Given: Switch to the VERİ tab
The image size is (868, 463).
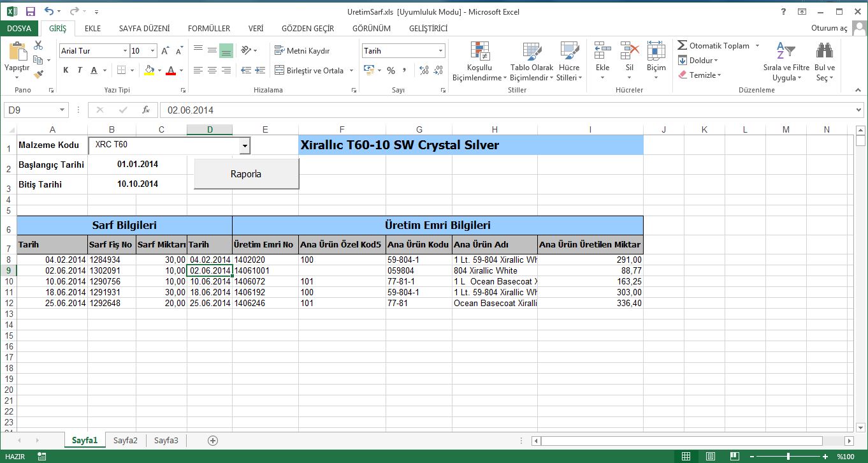Looking at the screenshot, I should coord(256,29).
